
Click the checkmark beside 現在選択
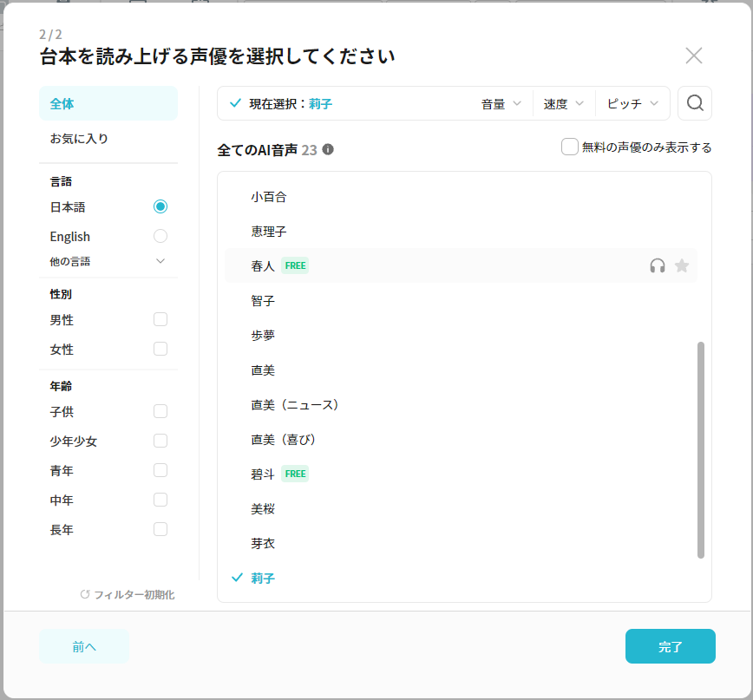[x=235, y=103]
